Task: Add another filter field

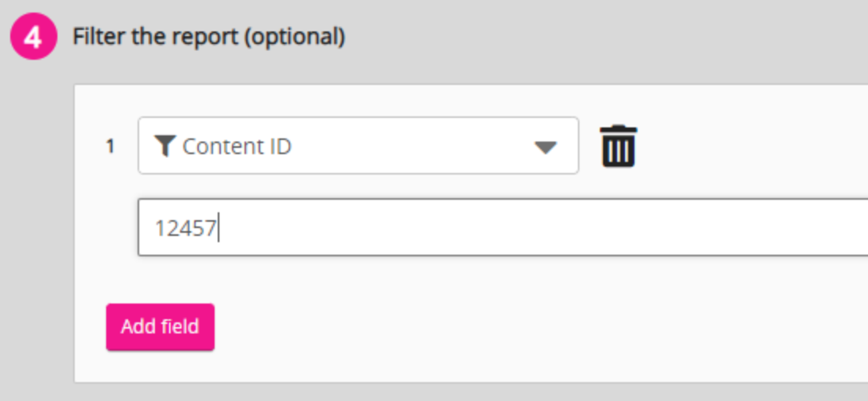Action: (160, 326)
